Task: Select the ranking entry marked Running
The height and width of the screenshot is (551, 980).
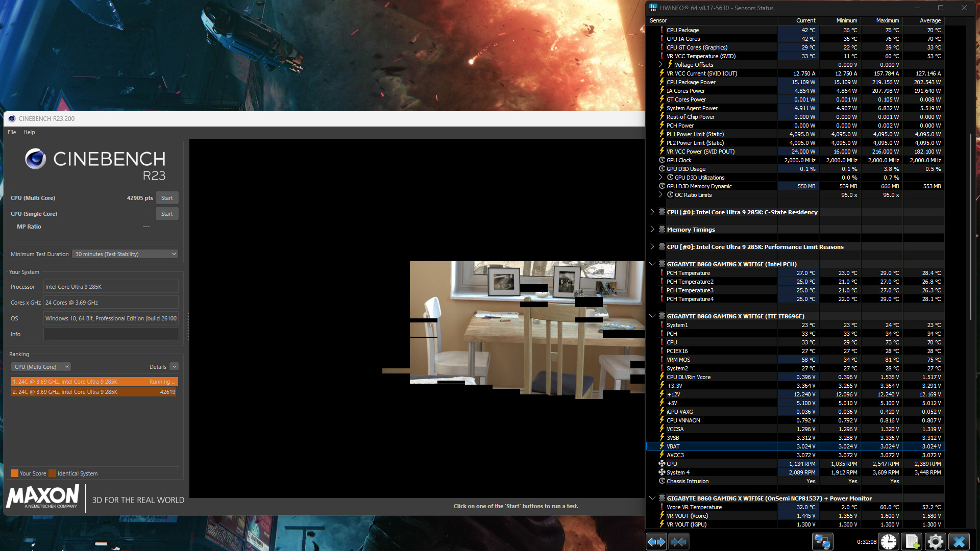Action: (x=94, y=382)
